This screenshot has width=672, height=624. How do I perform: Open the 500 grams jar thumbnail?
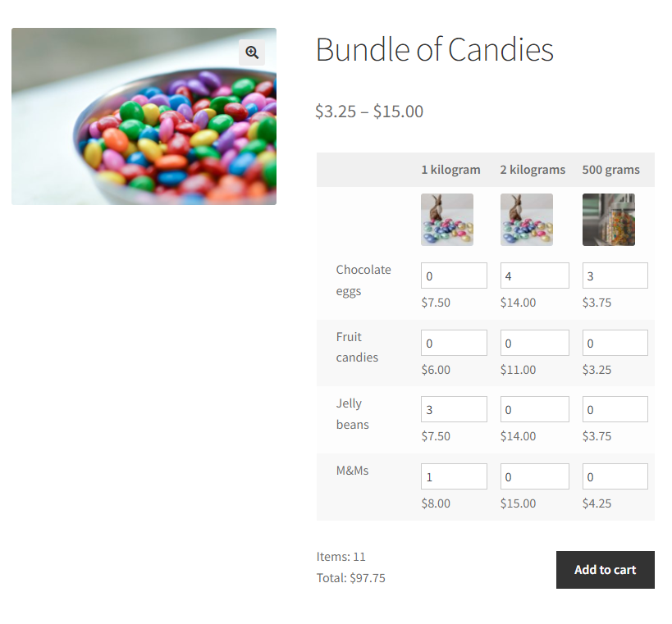pyautogui.click(x=608, y=219)
